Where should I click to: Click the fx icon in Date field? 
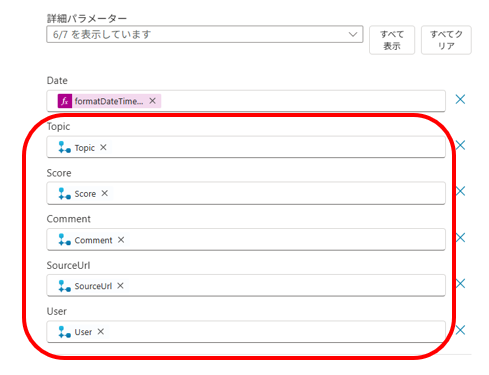click(65, 101)
